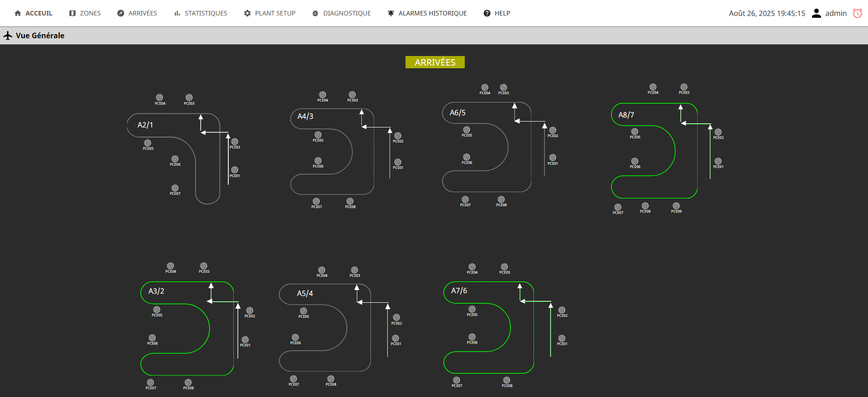Click the admin user icon
This screenshot has width=868, height=397.
[817, 13]
